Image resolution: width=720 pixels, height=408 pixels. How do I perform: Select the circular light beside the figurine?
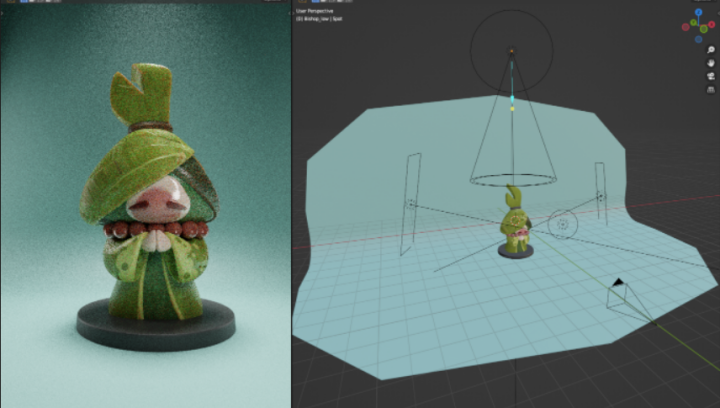(564, 224)
